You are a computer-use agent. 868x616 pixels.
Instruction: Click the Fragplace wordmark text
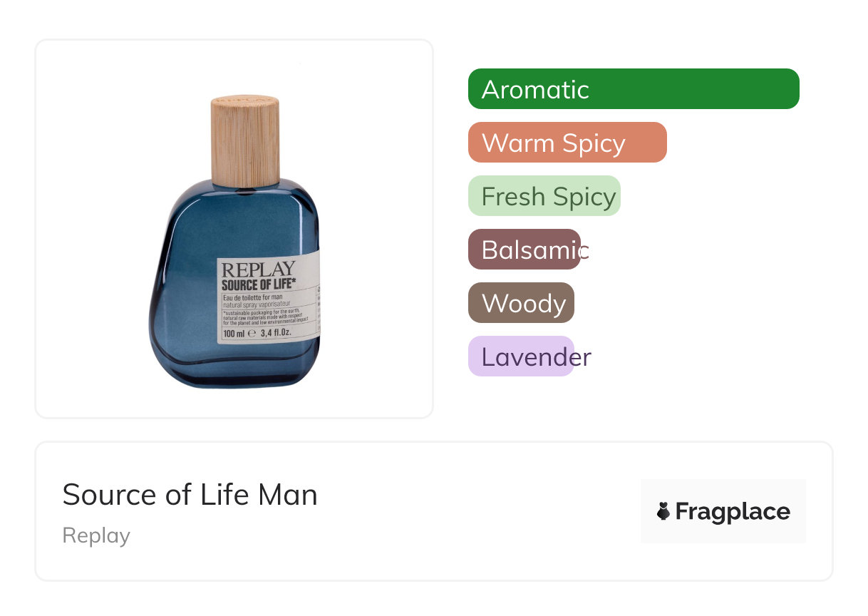tap(733, 511)
